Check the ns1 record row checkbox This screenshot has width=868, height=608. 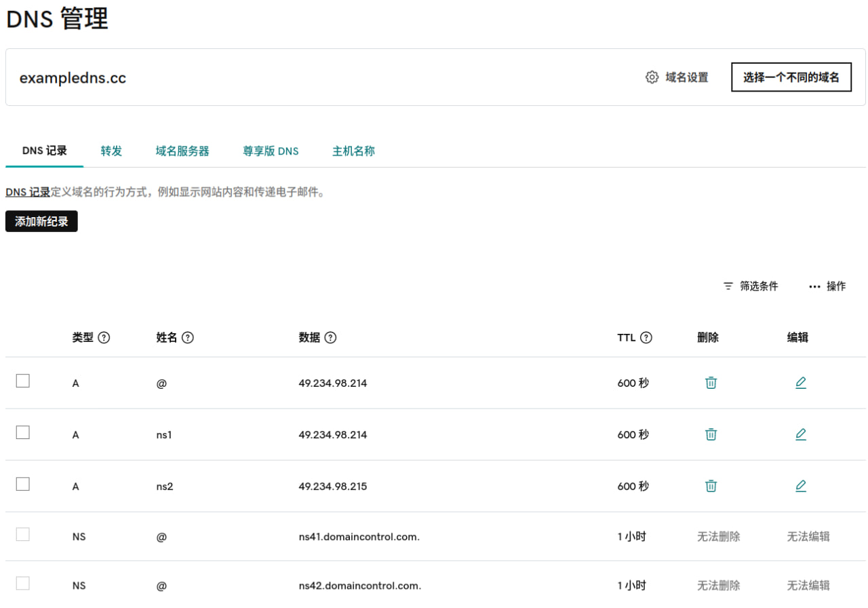(22, 432)
